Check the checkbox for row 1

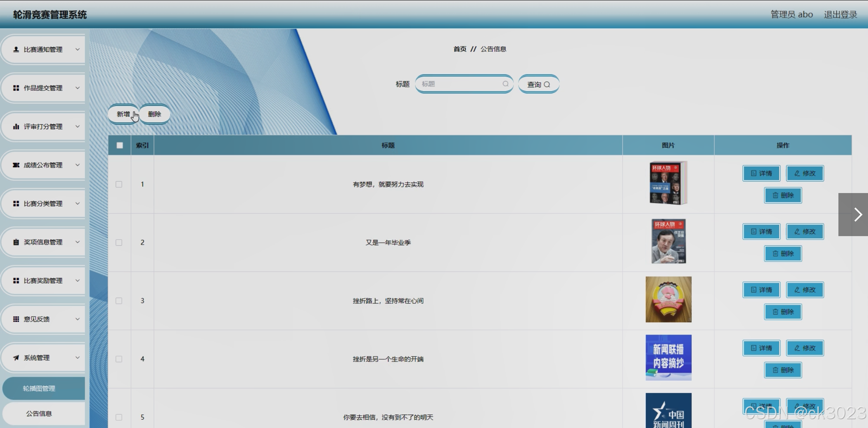click(x=119, y=184)
